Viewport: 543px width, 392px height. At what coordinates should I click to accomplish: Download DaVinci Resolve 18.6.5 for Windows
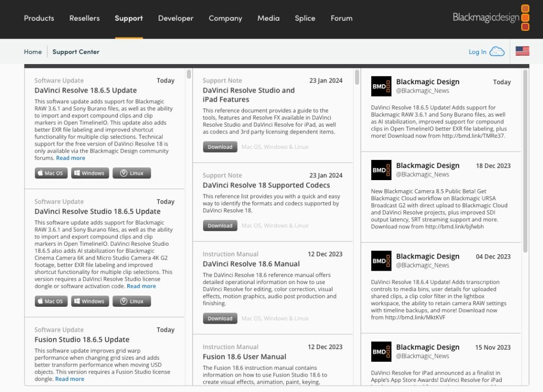click(x=90, y=173)
